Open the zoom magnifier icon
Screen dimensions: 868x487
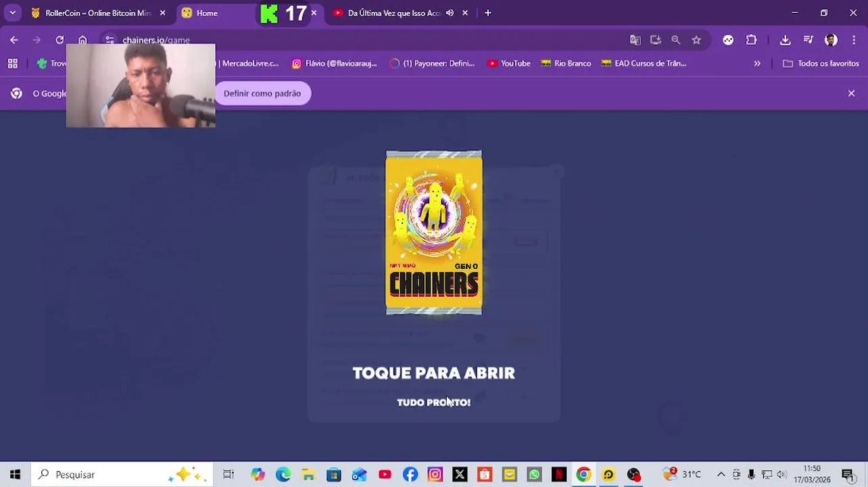(676, 40)
